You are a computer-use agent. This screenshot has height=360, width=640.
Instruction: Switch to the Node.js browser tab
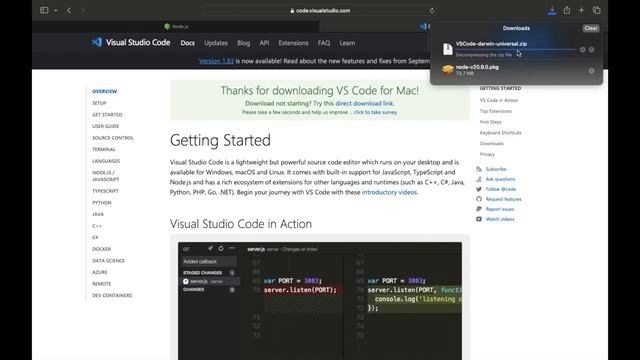[176, 27]
